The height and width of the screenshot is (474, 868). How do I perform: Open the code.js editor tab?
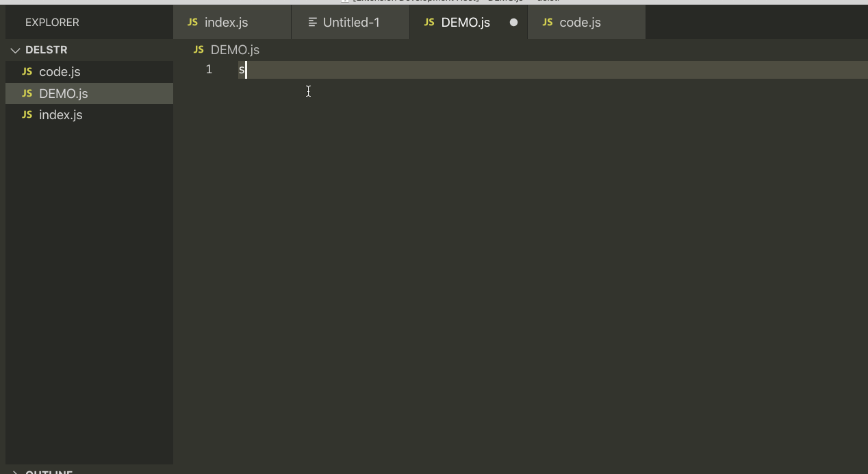point(587,22)
